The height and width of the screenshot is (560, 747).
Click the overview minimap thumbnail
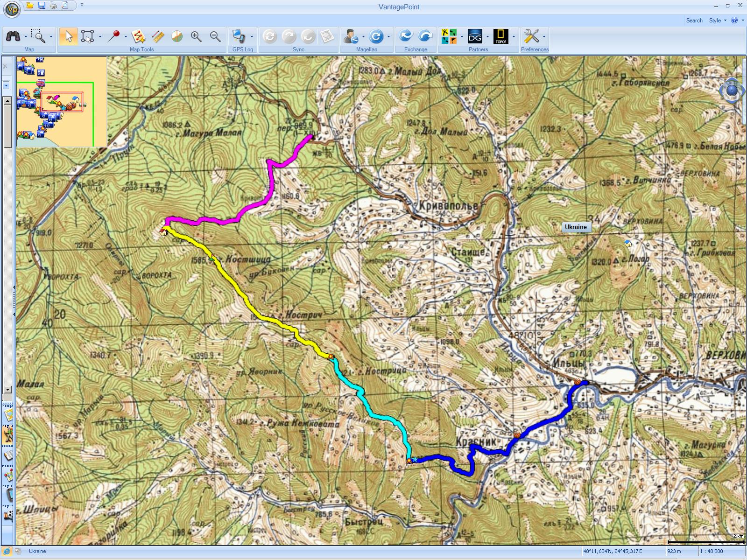click(x=62, y=102)
